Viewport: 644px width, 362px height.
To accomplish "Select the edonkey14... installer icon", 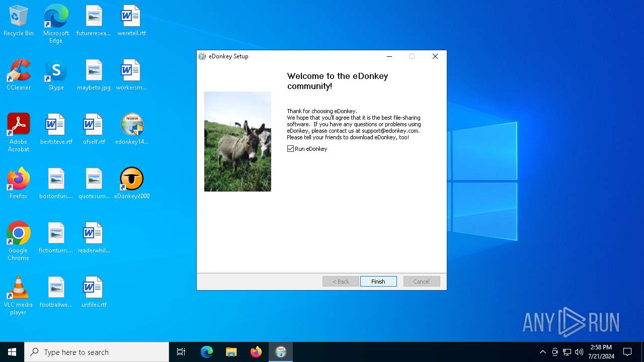I will (x=131, y=130).
